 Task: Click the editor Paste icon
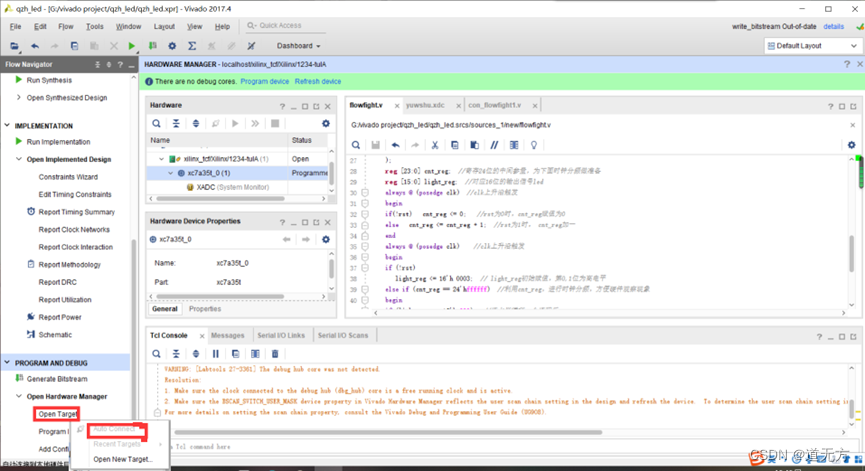tap(474, 145)
